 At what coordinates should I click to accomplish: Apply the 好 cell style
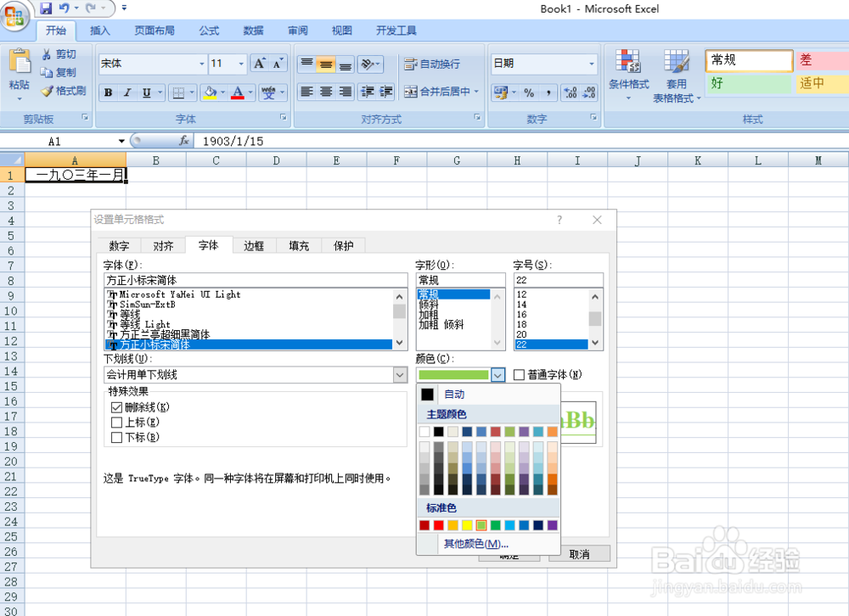click(748, 83)
